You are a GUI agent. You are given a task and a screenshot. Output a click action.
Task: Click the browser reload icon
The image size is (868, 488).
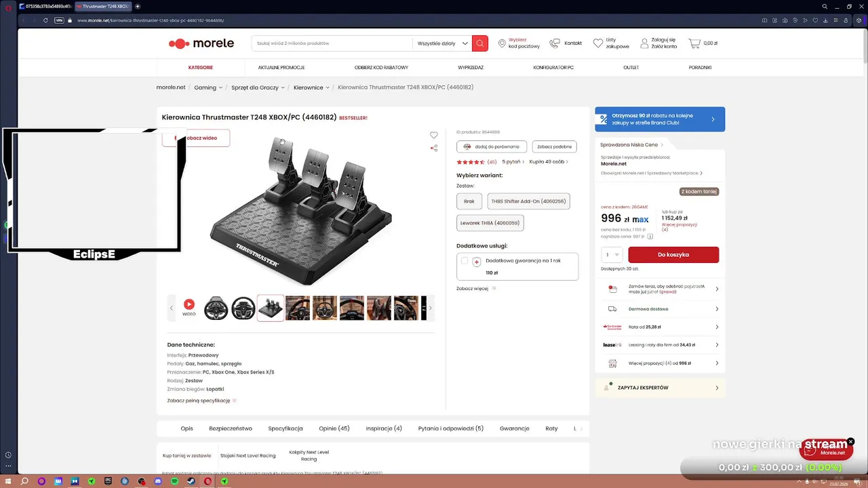click(45, 20)
